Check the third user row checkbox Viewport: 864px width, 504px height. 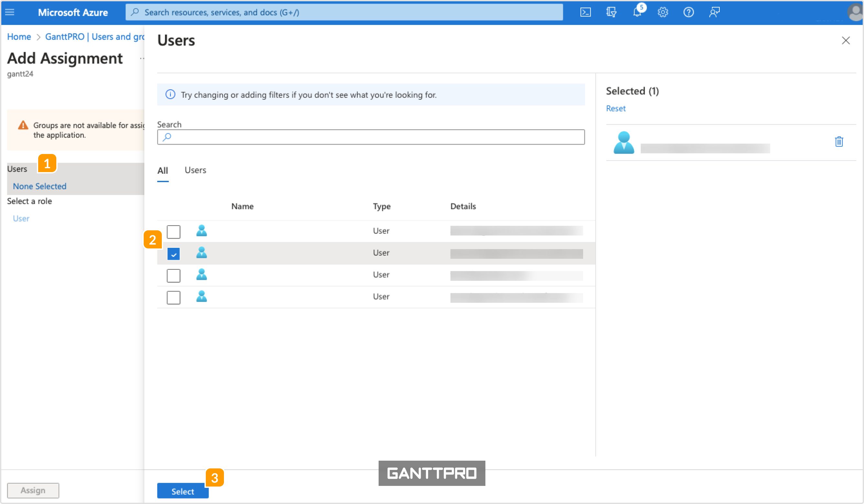[173, 276]
